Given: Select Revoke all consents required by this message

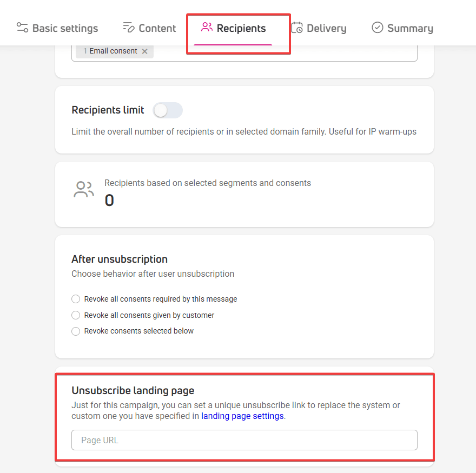Looking at the screenshot, I should point(76,299).
